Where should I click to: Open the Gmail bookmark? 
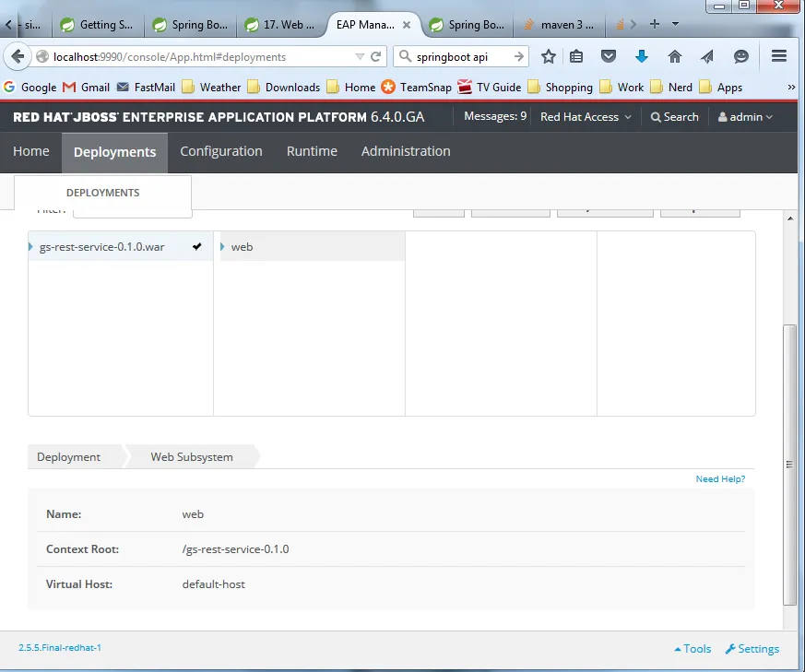(87, 88)
